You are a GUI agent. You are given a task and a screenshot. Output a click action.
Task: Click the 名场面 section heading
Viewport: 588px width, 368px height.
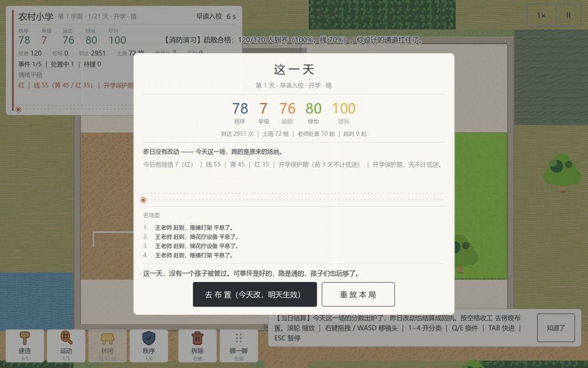click(x=151, y=215)
